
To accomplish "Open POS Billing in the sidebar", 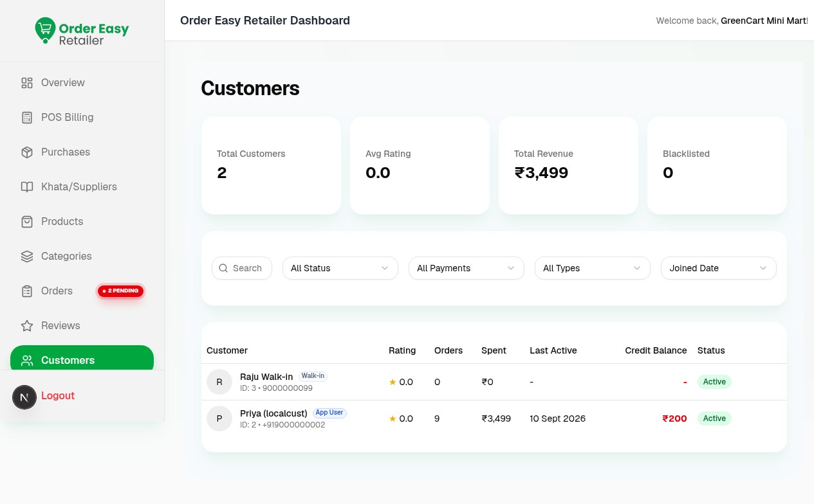I will pyautogui.click(x=82, y=118).
